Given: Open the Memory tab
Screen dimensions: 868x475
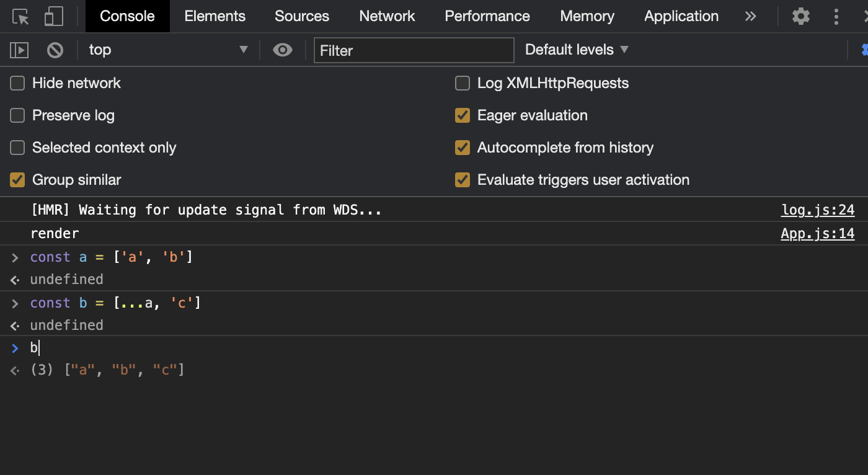Looking at the screenshot, I should [x=587, y=16].
